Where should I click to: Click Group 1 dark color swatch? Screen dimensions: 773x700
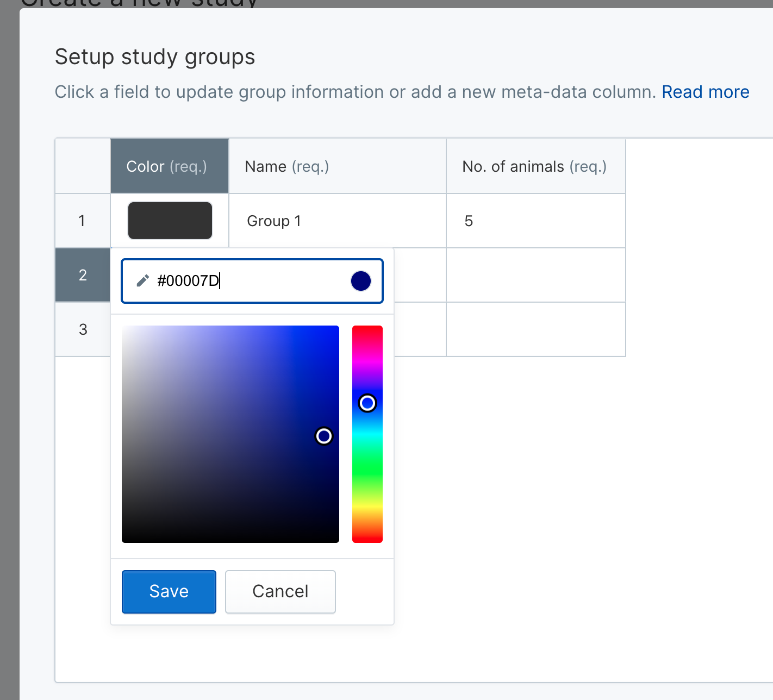coord(170,221)
